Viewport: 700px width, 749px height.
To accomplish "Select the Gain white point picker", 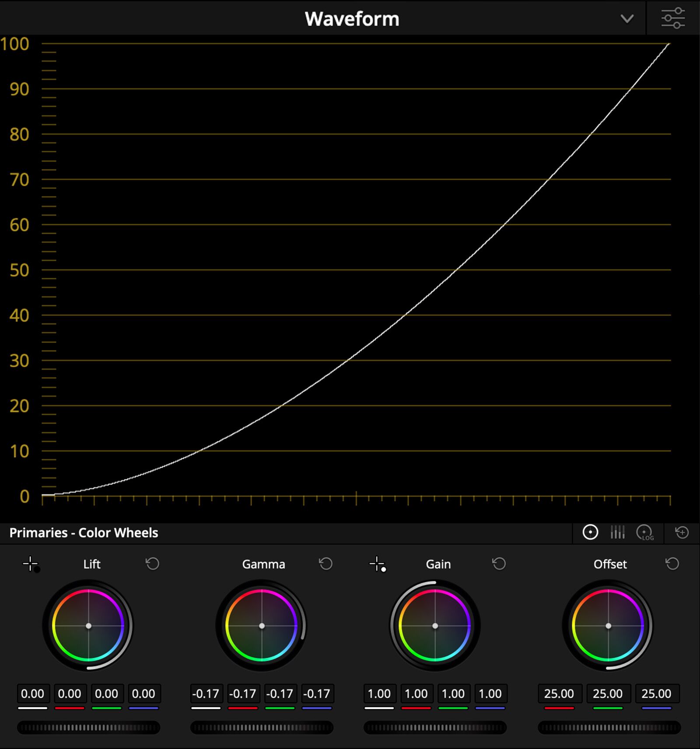I will point(377,564).
